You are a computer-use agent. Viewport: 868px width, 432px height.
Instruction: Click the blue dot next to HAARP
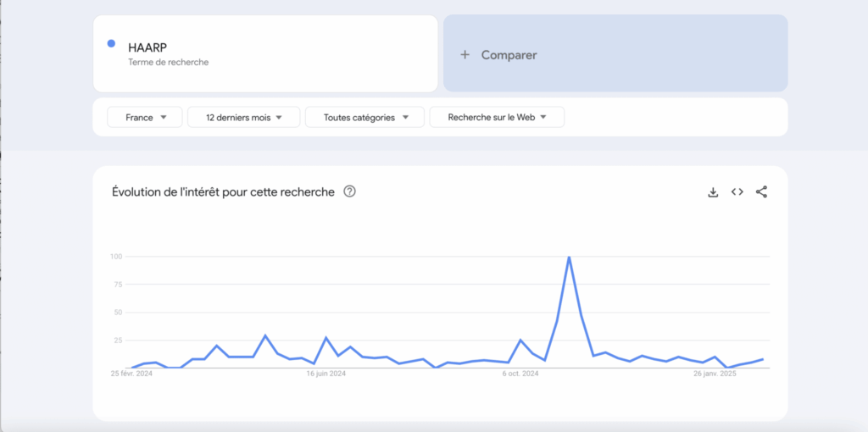tap(111, 43)
